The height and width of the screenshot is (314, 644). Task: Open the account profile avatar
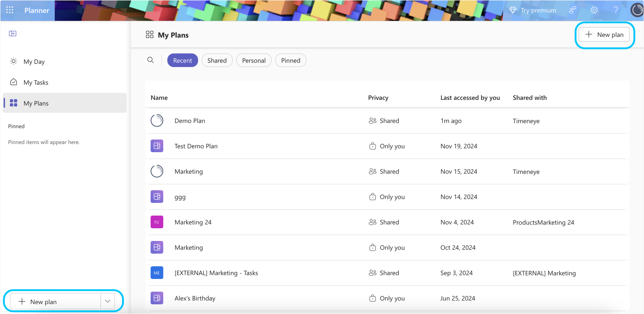click(x=637, y=10)
